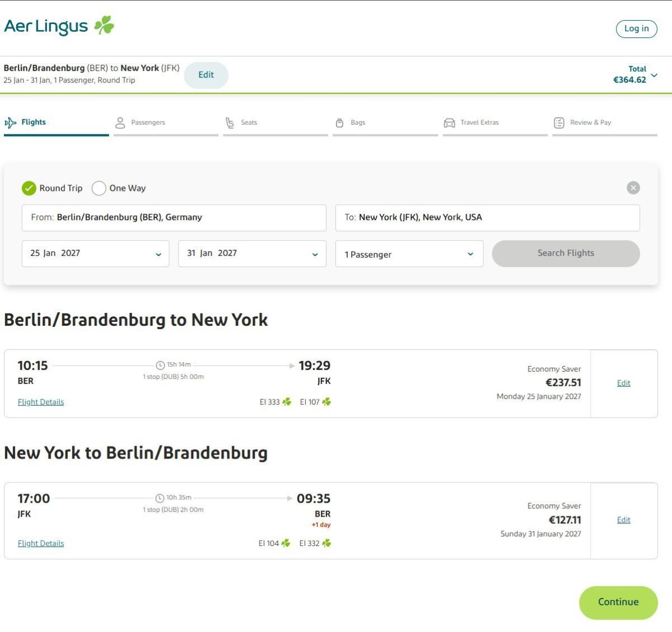Click the Search Flights button
Screen dimensions: 672x632
[x=566, y=254]
